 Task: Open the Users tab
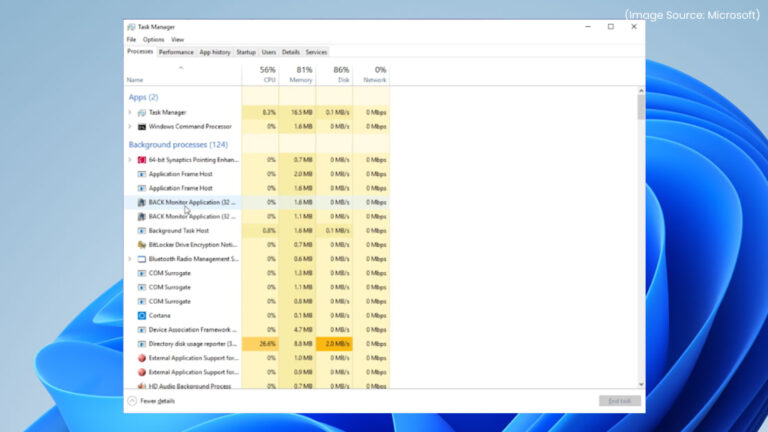[x=268, y=52]
